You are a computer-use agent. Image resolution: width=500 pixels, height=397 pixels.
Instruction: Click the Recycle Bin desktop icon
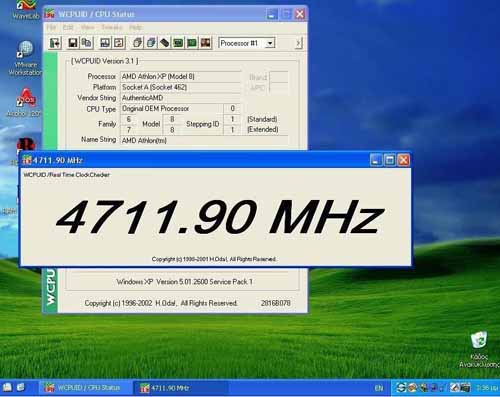[x=479, y=349]
